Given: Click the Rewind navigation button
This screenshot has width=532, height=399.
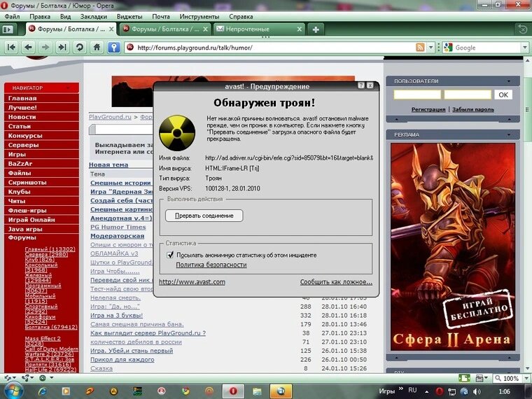Looking at the screenshot, I should [11, 47].
